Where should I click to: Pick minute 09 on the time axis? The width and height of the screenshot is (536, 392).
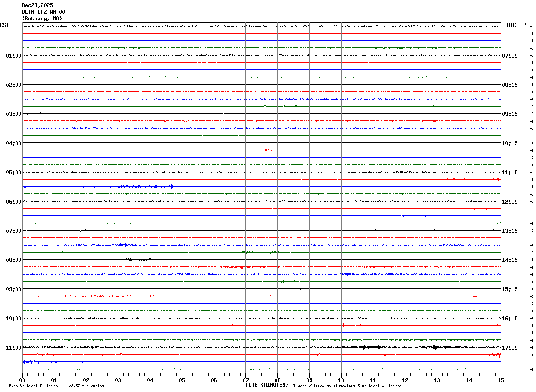(309, 380)
